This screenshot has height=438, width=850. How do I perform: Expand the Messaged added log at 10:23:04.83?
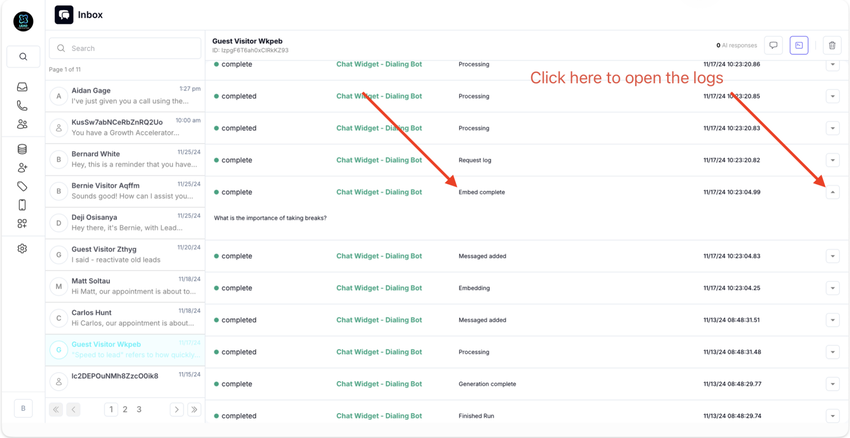[x=833, y=256]
